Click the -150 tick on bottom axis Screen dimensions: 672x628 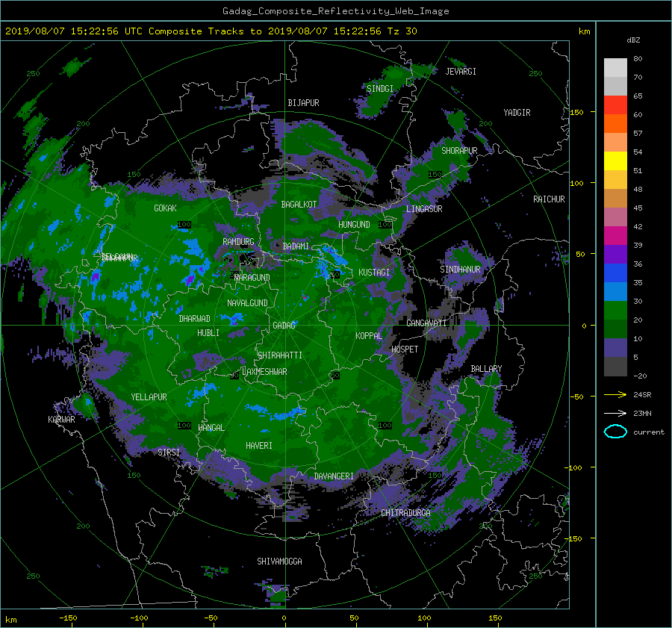(x=68, y=618)
